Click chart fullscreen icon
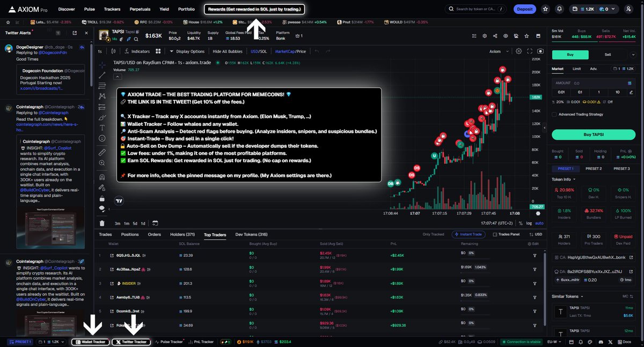Viewport: 644px width, 347px height. (x=530, y=52)
